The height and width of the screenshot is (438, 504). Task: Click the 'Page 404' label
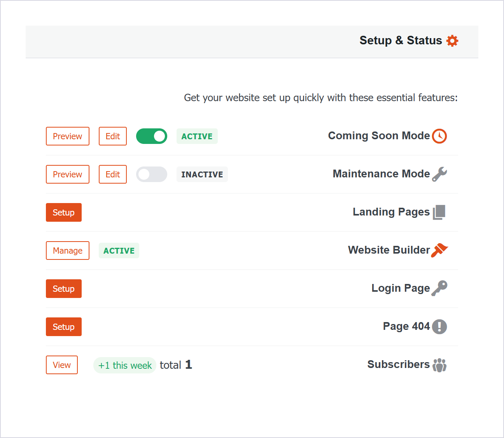pos(406,326)
